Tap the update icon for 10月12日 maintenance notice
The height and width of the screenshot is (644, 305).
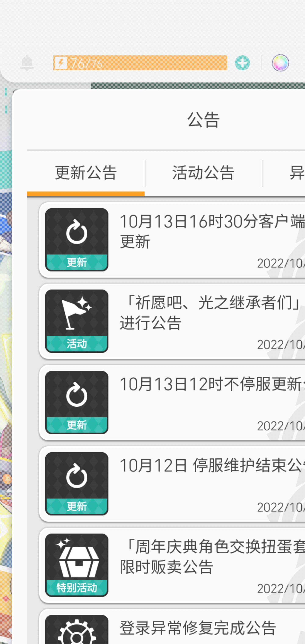(77, 483)
